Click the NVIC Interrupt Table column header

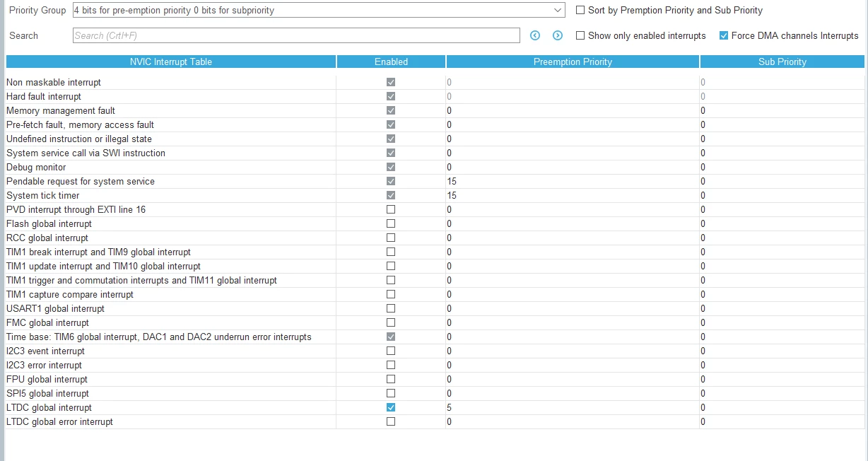click(171, 62)
